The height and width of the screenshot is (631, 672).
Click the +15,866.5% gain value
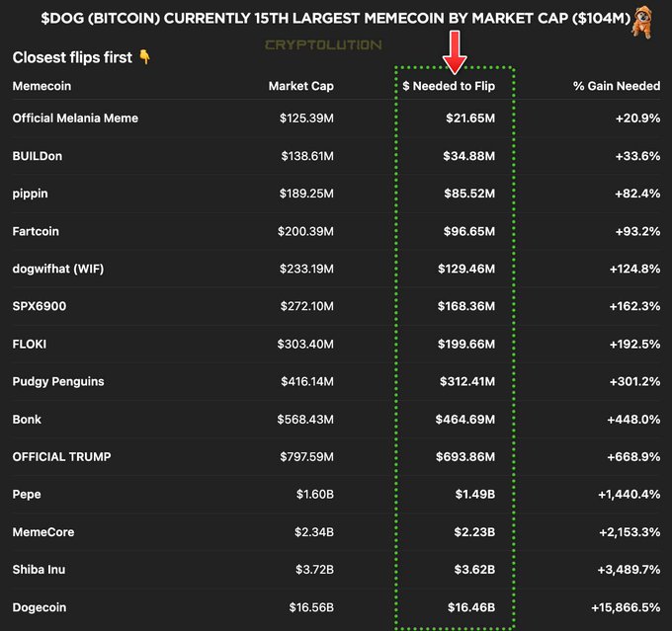coord(626,607)
